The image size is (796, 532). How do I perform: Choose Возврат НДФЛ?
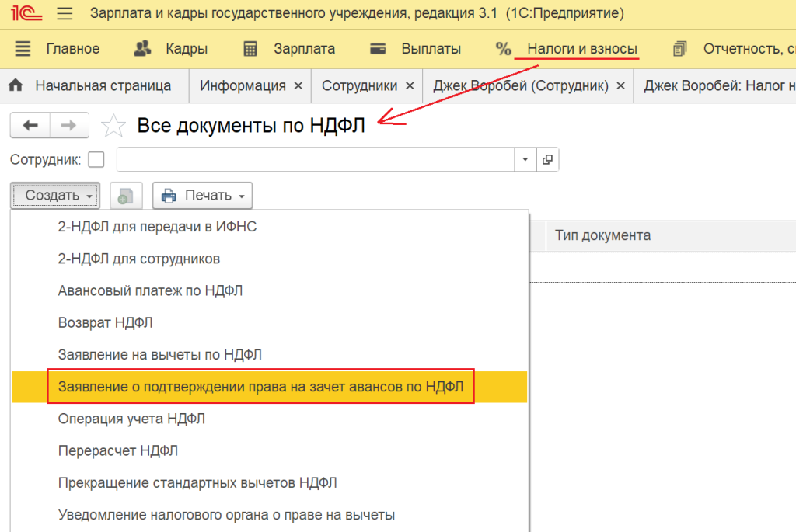pyautogui.click(x=105, y=322)
